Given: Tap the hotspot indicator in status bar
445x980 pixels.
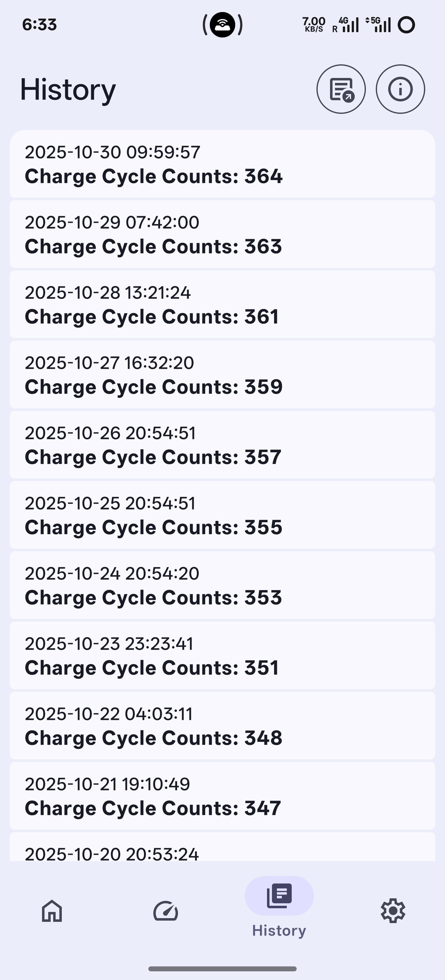Looking at the screenshot, I should point(222,25).
